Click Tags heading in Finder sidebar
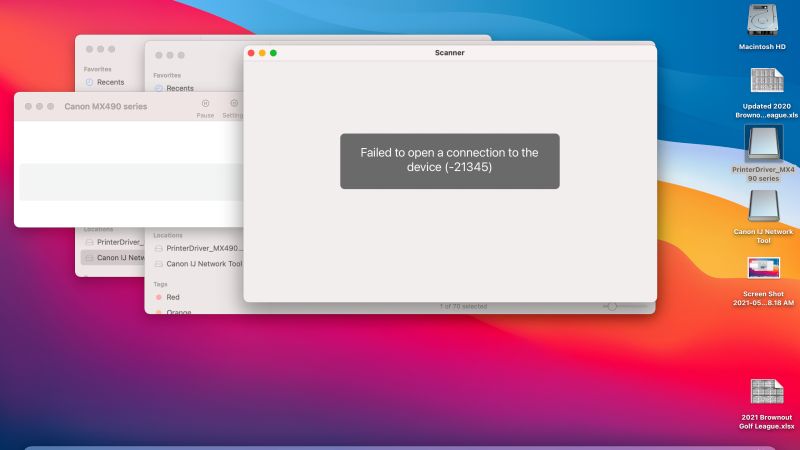 (160, 284)
